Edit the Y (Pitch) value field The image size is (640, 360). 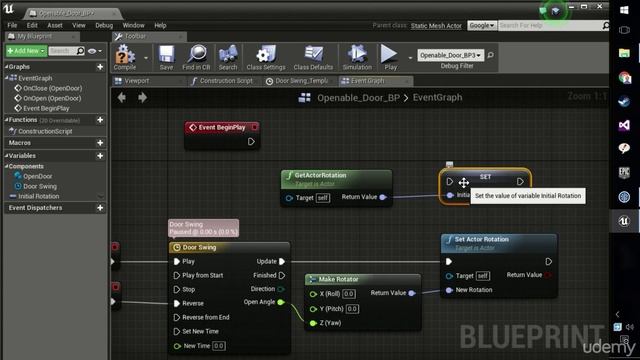(x=352, y=309)
